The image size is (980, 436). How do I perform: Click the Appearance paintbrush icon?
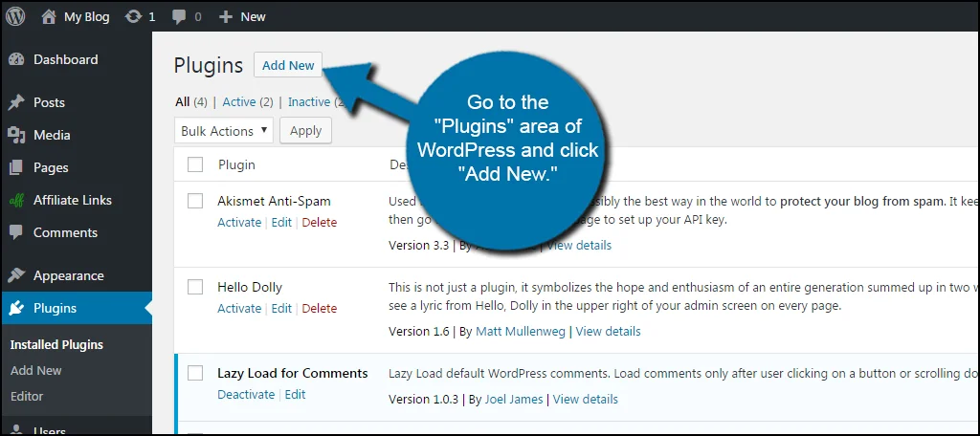pos(16,275)
